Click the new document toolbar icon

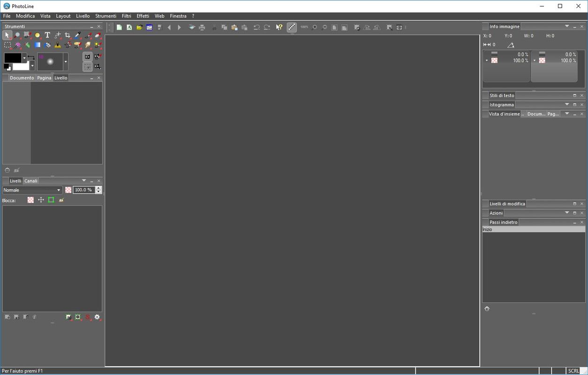coord(119,28)
